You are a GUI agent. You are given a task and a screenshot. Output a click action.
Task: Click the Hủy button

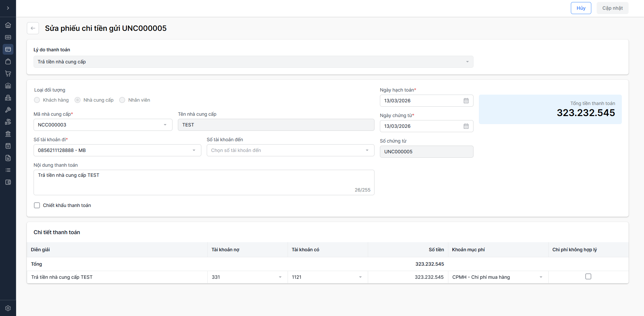coord(581,8)
